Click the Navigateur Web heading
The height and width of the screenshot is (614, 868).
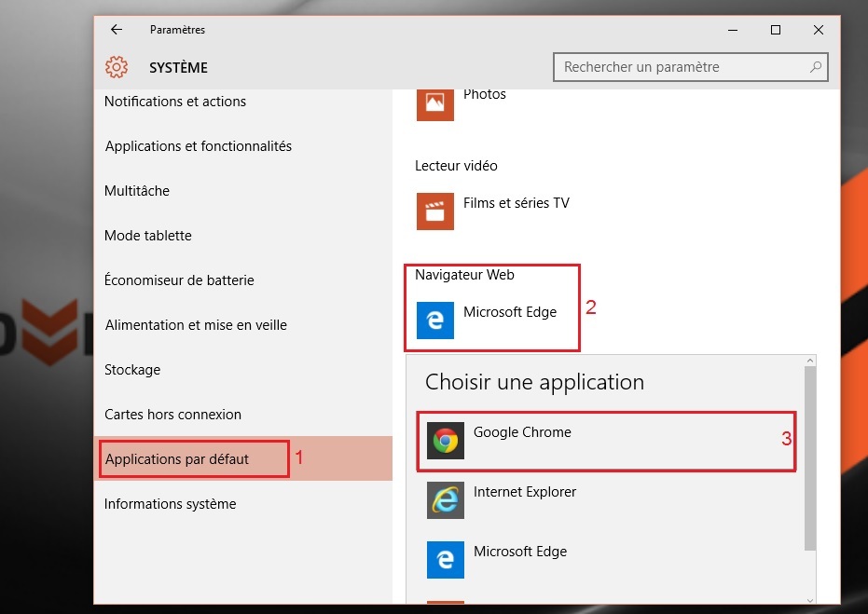[464, 275]
